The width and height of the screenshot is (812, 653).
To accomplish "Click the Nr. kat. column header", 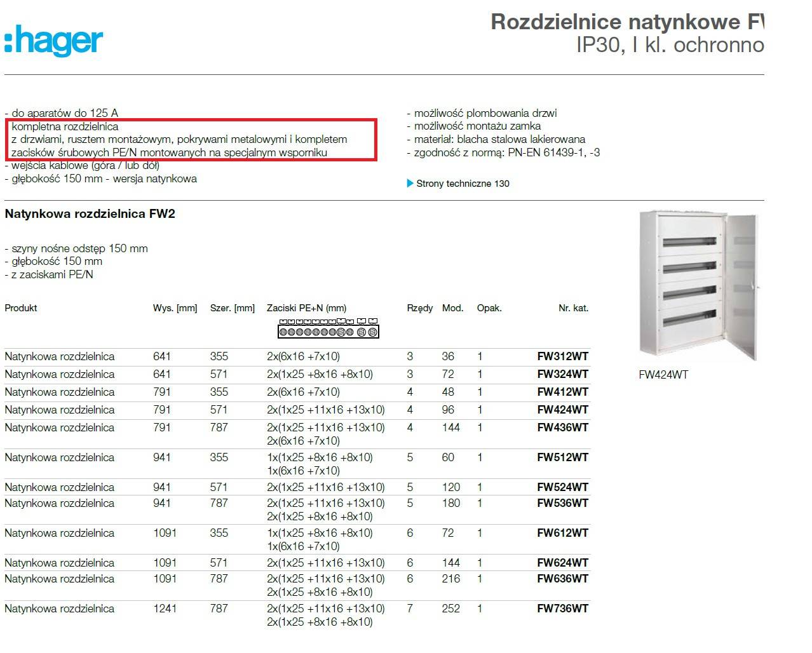I will tap(573, 308).
